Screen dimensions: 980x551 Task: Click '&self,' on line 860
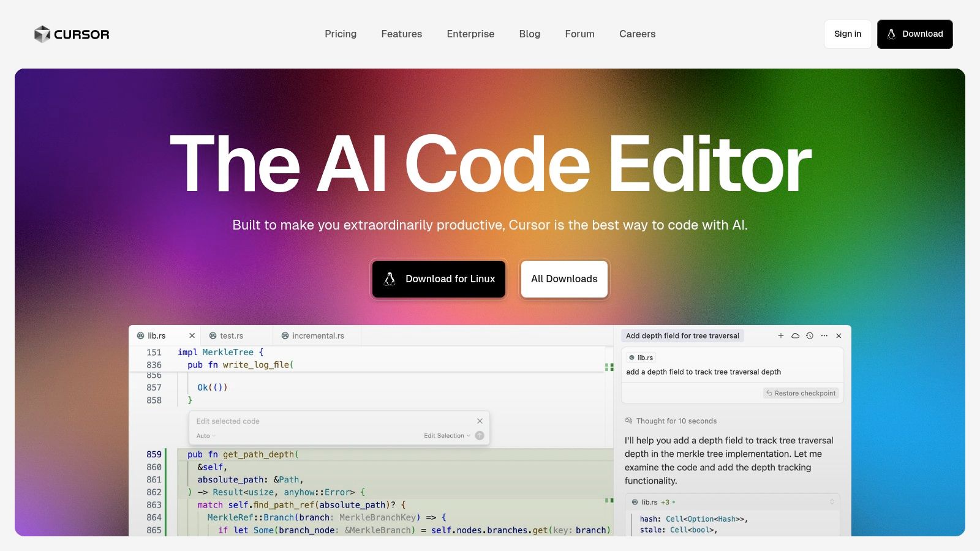[212, 467]
